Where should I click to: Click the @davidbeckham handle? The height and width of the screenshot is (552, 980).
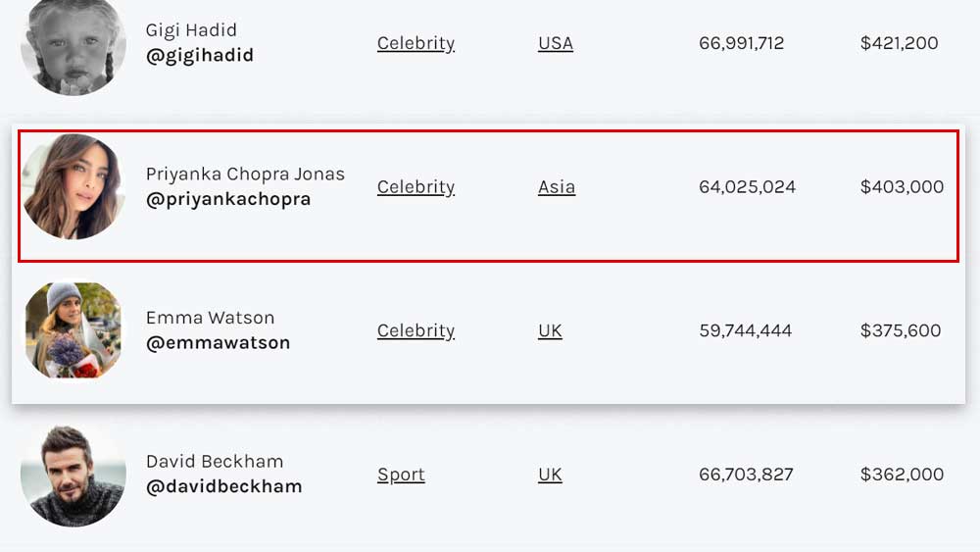pos(223,486)
